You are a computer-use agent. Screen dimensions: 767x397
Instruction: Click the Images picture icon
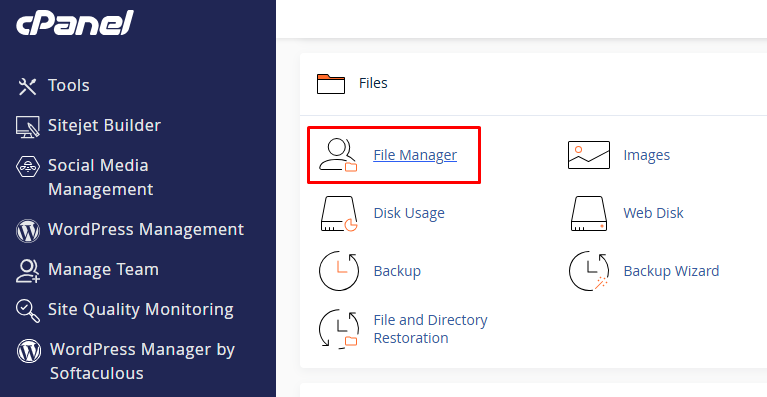coord(589,155)
